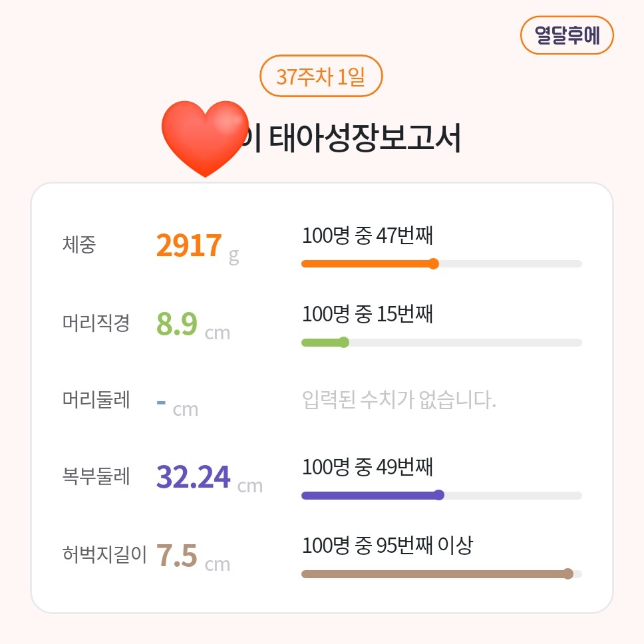Click the 머리둘레 row label
The width and height of the screenshot is (644, 644).
96,401
